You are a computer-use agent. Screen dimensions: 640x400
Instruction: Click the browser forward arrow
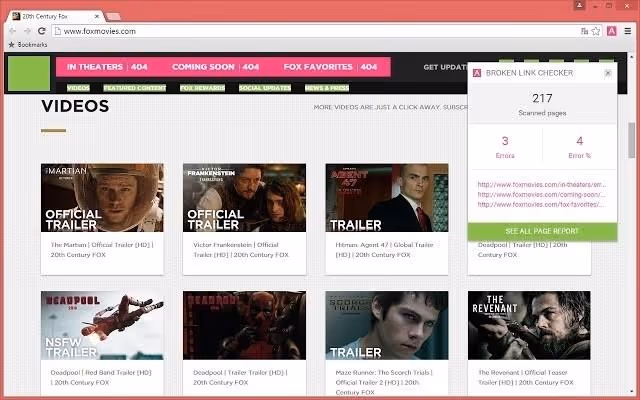[x=27, y=31]
